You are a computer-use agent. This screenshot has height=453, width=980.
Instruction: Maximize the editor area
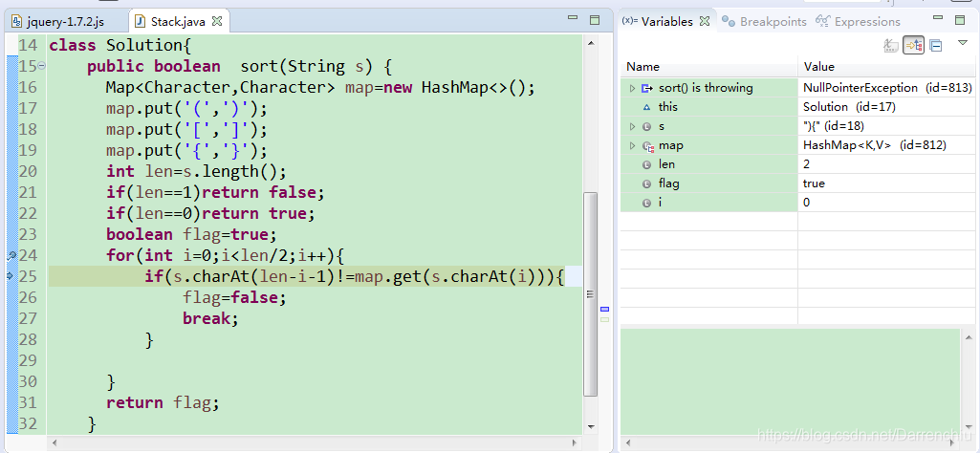(595, 20)
